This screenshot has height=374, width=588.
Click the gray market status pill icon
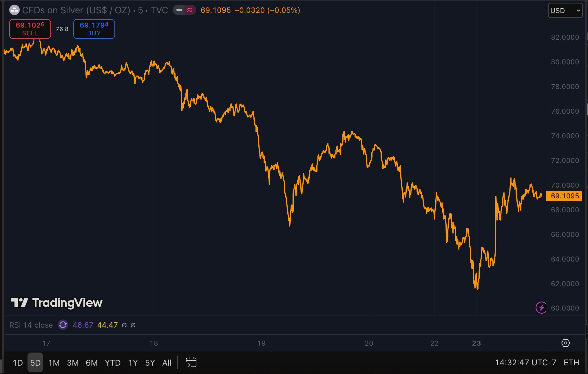tap(179, 10)
